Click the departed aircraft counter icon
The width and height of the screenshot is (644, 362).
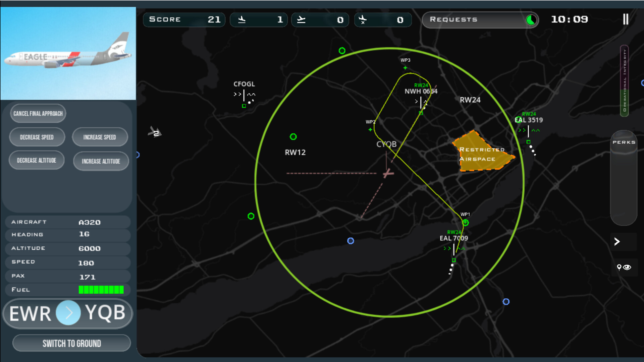301,19
